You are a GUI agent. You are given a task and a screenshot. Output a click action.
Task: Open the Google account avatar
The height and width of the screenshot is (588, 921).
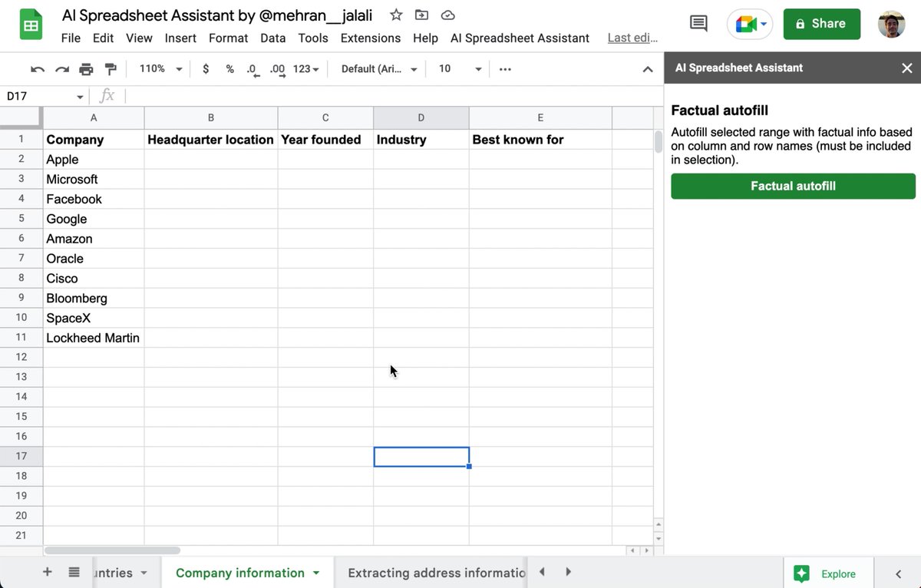[891, 24]
